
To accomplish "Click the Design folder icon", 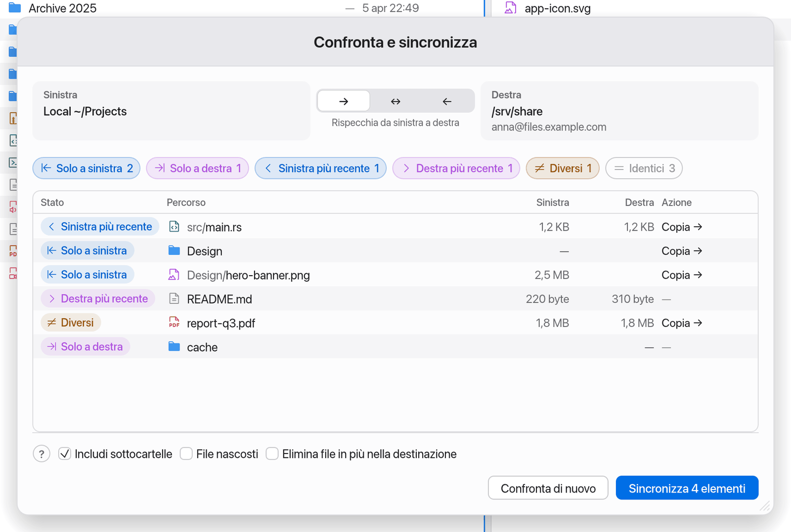I will pos(174,250).
